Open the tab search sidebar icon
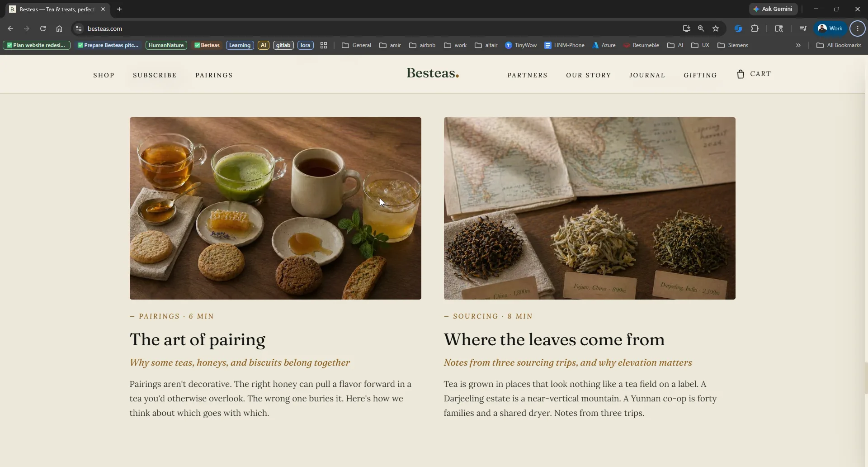 [779, 29]
